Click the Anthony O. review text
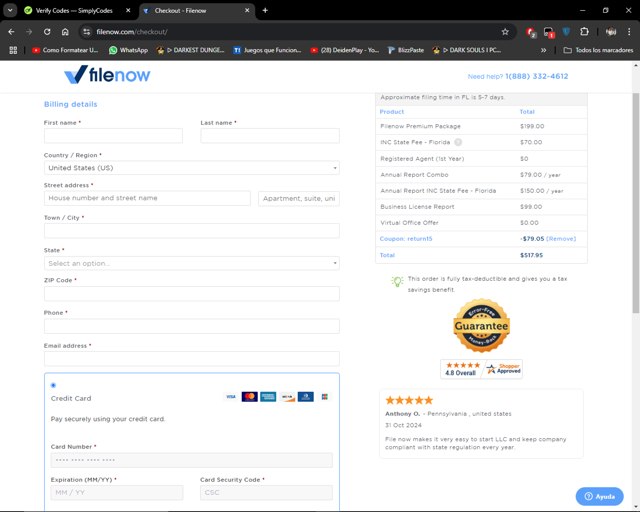This screenshot has width=640, height=512. (476, 443)
